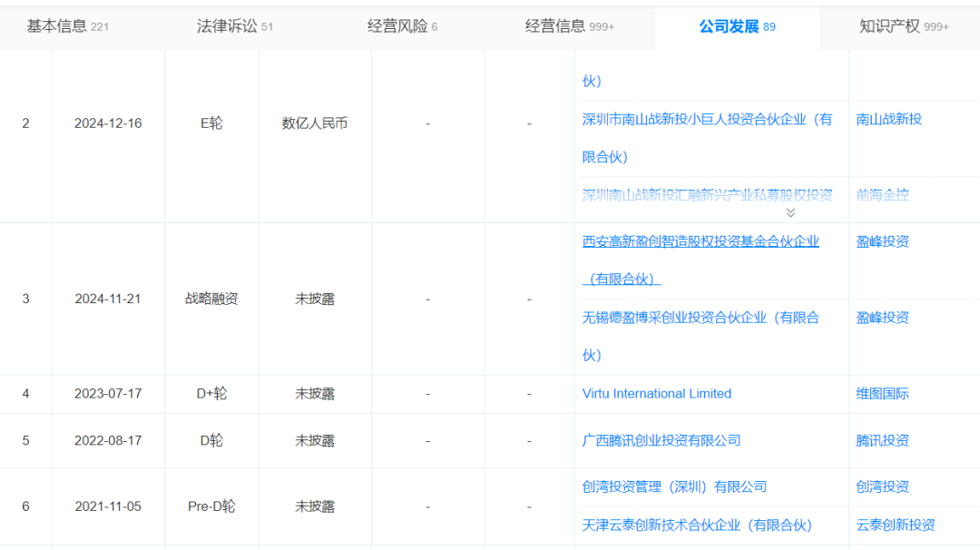Select the date 2024-11-21 cell

(108, 300)
